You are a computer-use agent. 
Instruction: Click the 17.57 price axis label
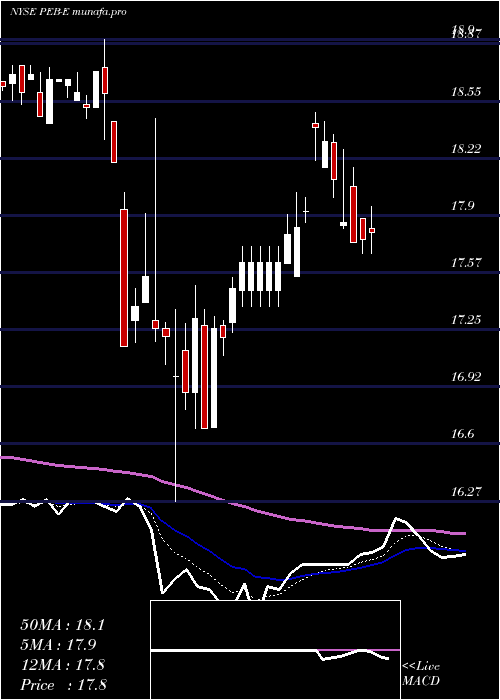[467, 263]
